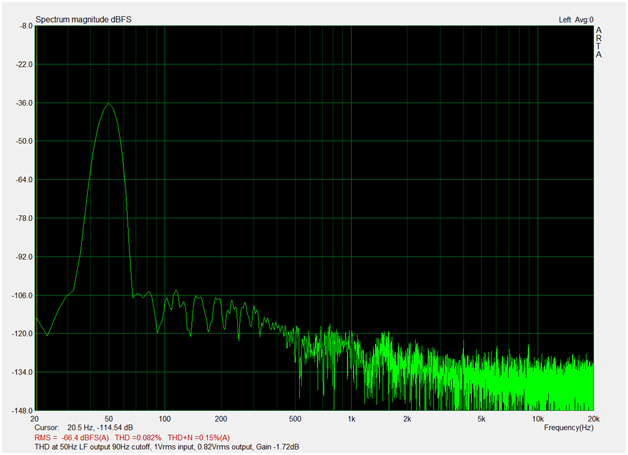Image resolution: width=628 pixels, height=455 pixels.
Task: Click the vertical ARTA logo text
Action: point(599,43)
